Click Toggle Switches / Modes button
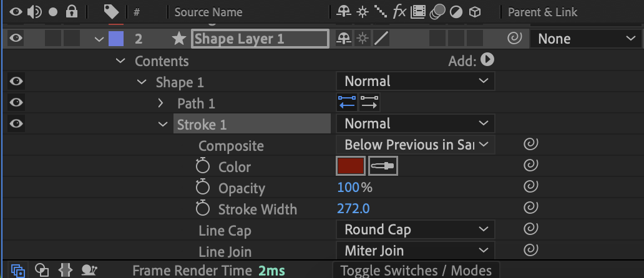This screenshot has width=644, height=278. 416,271
